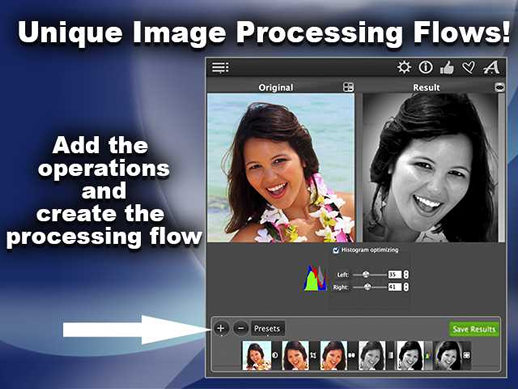Open the settings gear in top toolbar

coord(404,67)
